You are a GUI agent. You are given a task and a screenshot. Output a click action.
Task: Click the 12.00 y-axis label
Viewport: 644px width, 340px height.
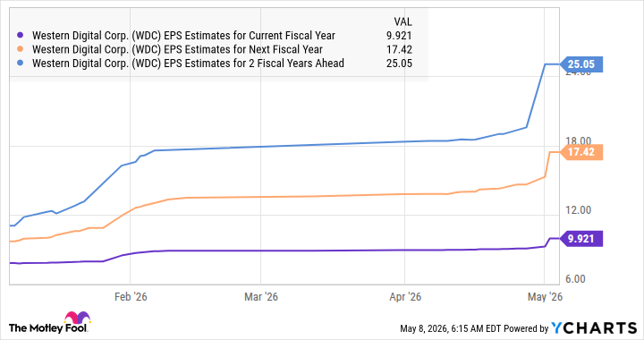coord(579,210)
